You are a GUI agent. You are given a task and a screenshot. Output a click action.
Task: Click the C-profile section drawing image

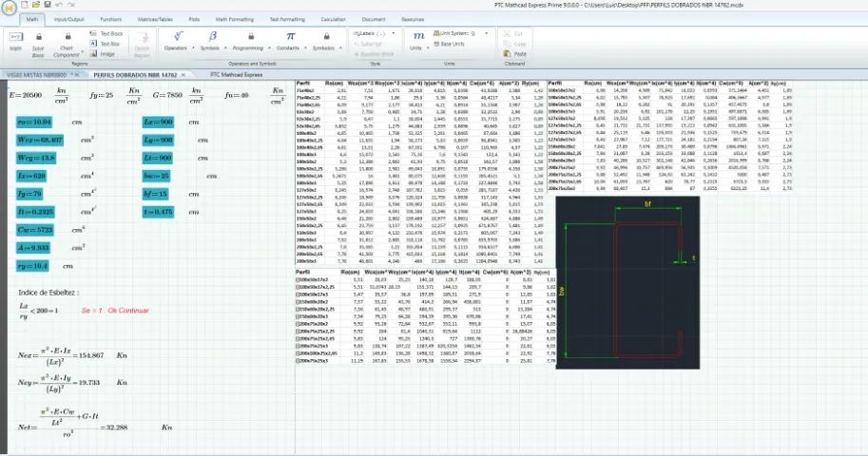627,282
